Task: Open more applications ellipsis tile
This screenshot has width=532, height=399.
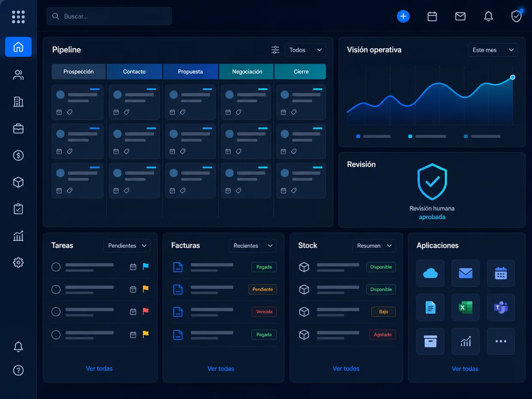Action: [x=501, y=342]
